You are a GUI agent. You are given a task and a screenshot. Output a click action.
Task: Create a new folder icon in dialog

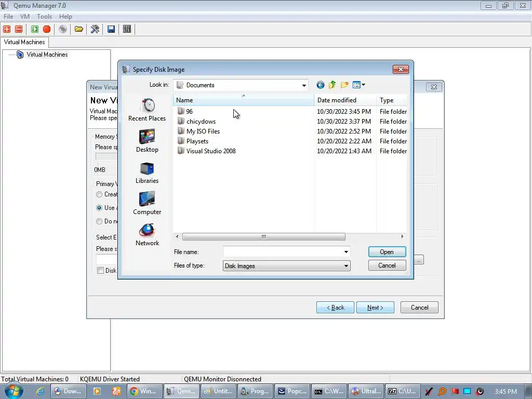(344, 85)
